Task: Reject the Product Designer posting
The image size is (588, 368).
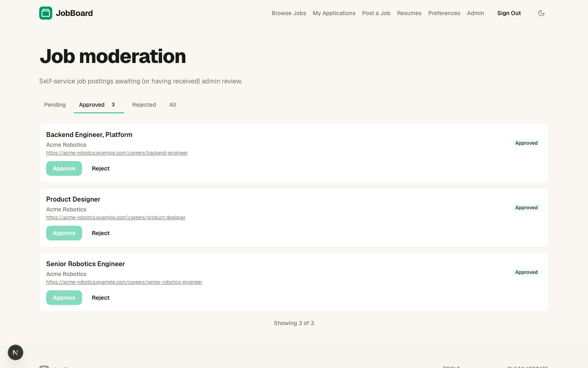Action: tap(100, 233)
